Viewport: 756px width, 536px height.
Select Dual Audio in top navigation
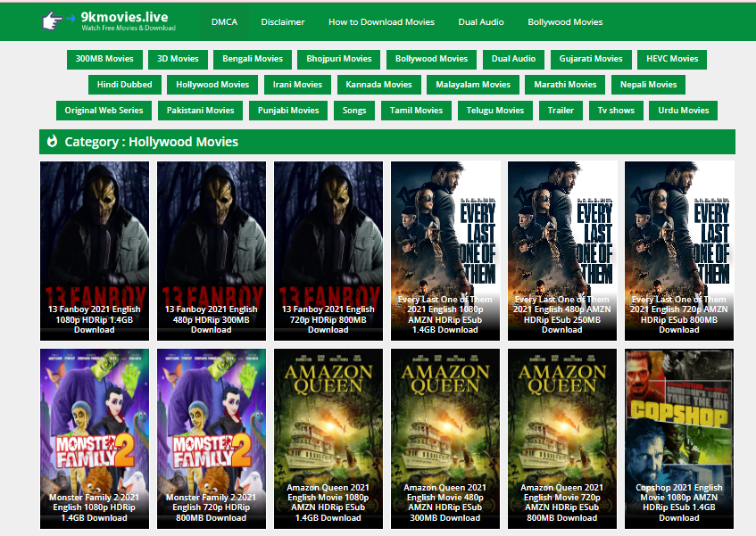click(x=481, y=22)
